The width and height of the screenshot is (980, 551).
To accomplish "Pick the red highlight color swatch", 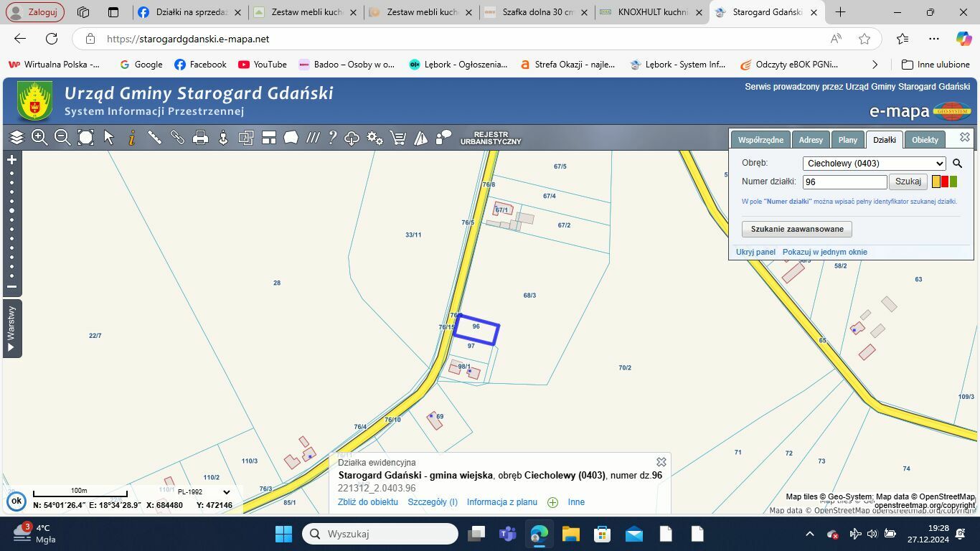I will (x=945, y=182).
